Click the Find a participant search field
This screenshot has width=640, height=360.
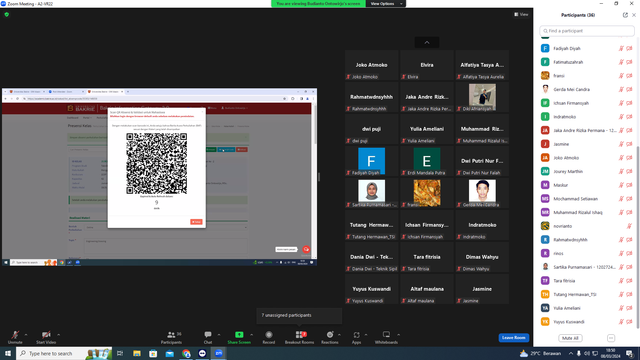(587, 31)
